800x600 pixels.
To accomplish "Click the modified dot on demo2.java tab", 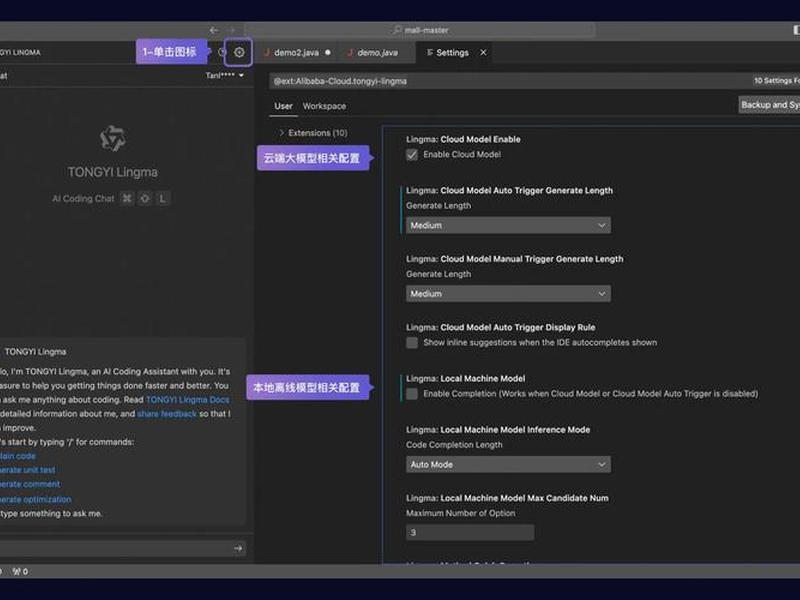I will click(x=328, y=53).
